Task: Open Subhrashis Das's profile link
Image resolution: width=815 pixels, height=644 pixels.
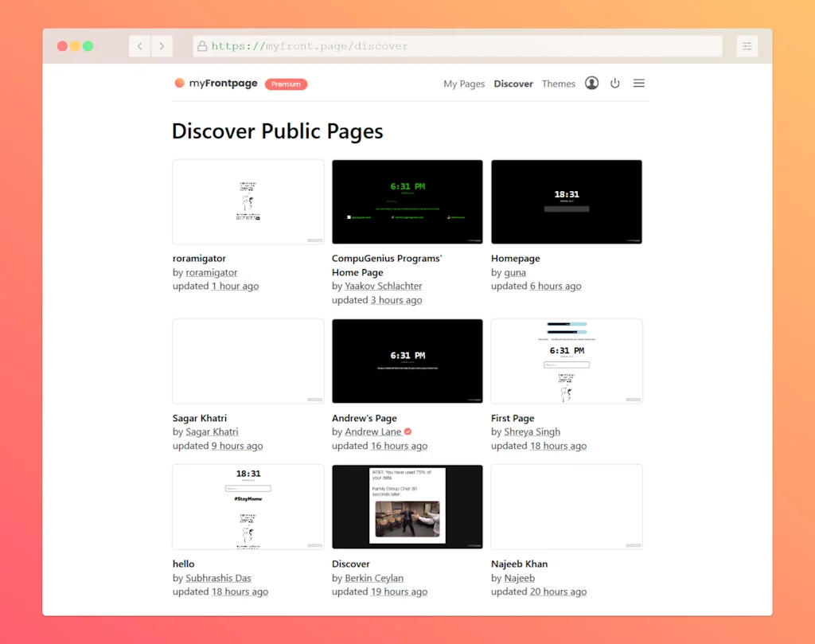Action: pyautogui.click(x=218, y=578)
